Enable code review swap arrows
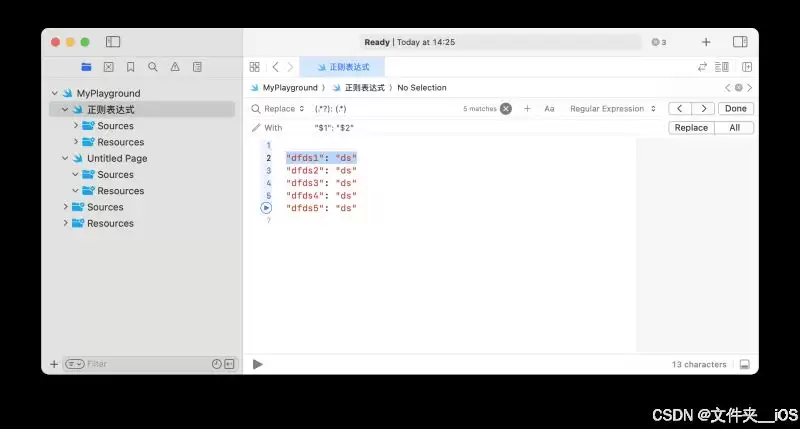The image size is (800, 429). point(703,67)
